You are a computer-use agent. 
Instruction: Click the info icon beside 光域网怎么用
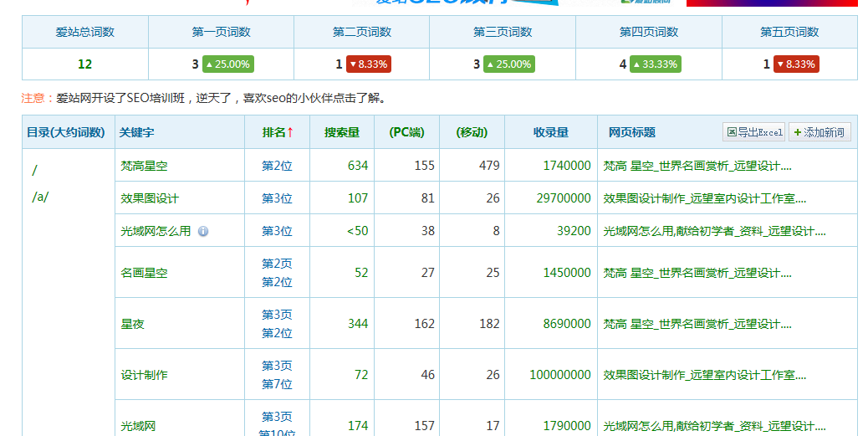pyautogui.click(x=203, y=232)
